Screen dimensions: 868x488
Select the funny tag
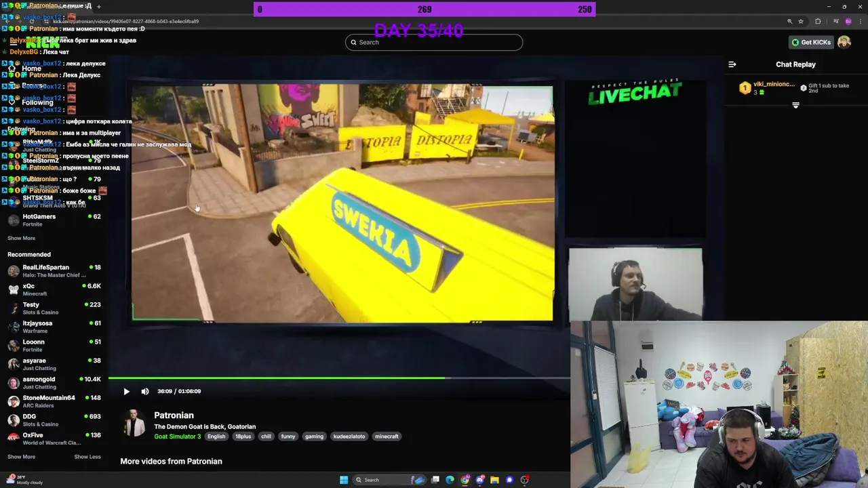tap(288, 436)
